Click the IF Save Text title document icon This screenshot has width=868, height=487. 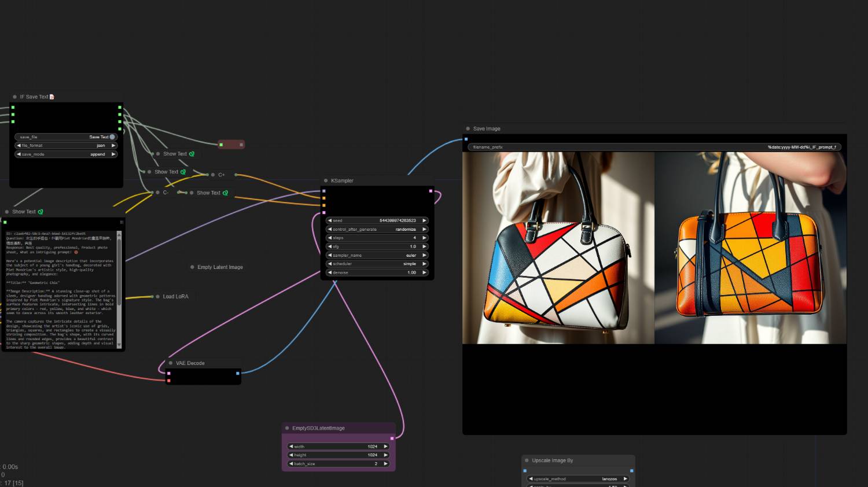pos(52,97)
